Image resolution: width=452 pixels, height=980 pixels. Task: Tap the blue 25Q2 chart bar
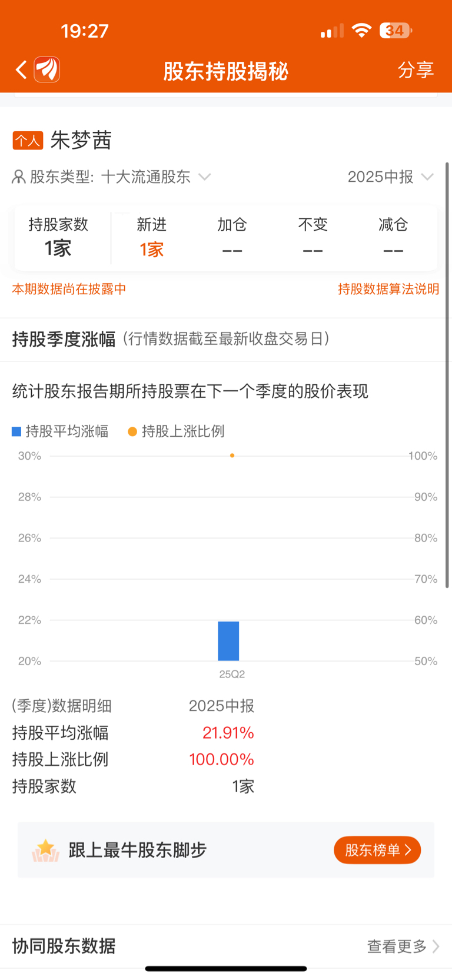(228, 641)
